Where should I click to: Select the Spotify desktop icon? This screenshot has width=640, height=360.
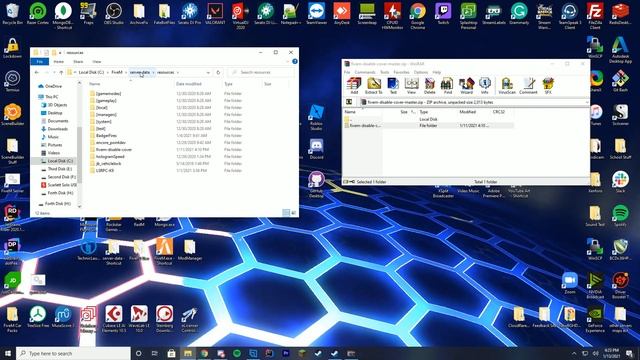point(620,216)
